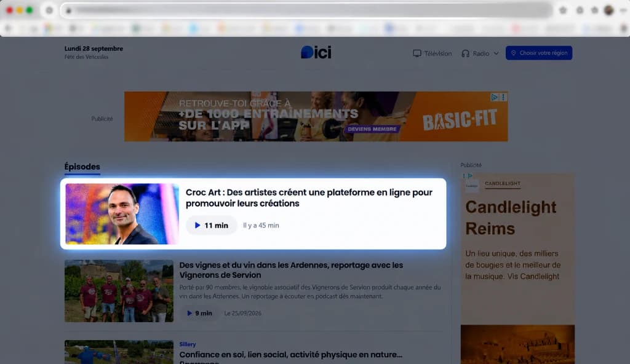This screenshot has width=630, height=364.
Task: Click the browser address bar
Action: coord(306,10)
